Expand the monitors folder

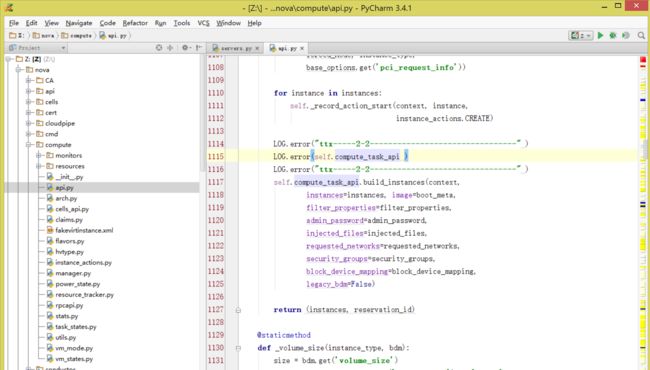pos(39,155)
